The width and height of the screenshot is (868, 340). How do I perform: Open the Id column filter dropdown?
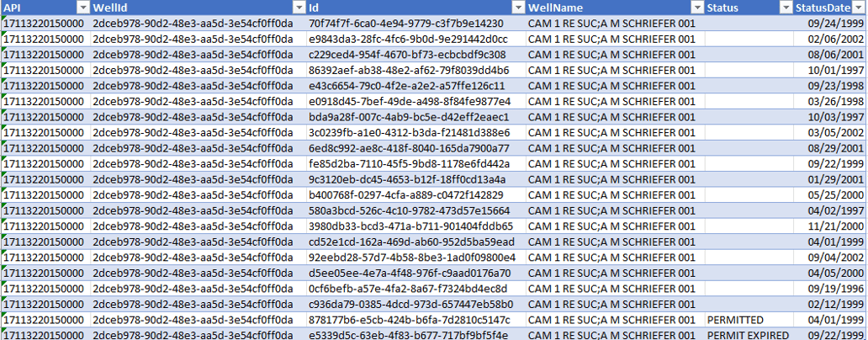518,8
